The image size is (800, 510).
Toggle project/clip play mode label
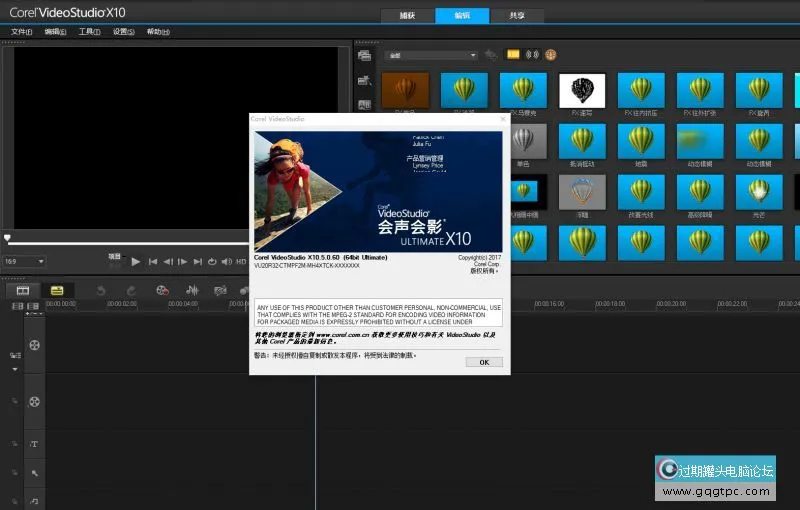[115, 257]
